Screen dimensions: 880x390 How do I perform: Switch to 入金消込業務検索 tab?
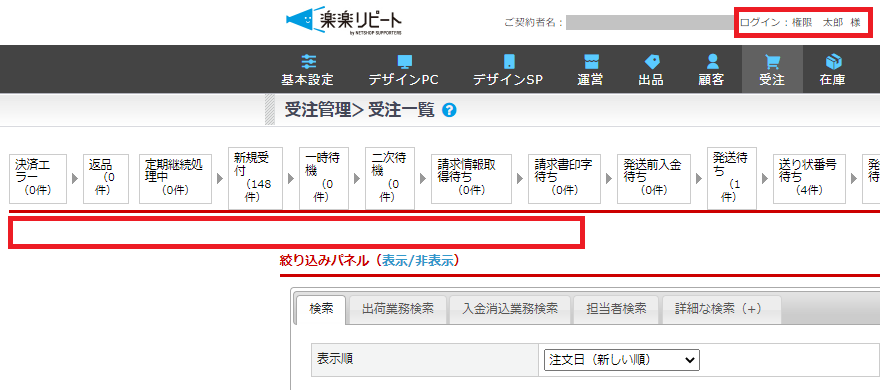[x=510, y=309]
